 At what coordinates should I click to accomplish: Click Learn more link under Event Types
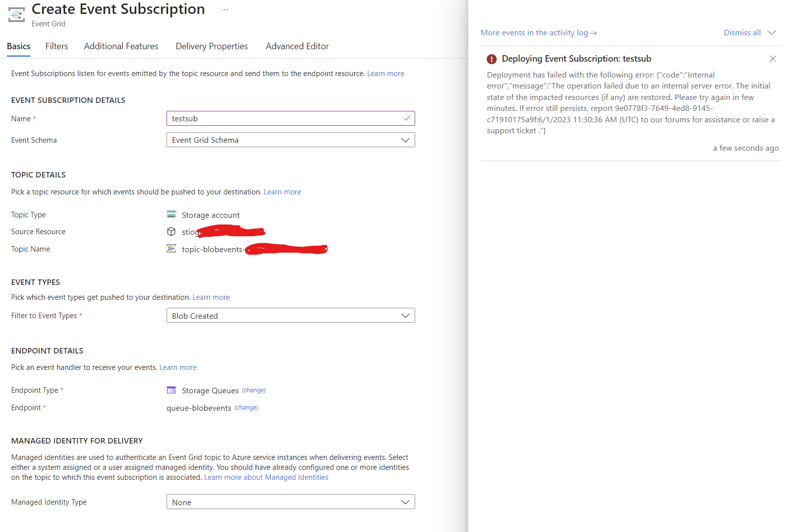[211, 297]
